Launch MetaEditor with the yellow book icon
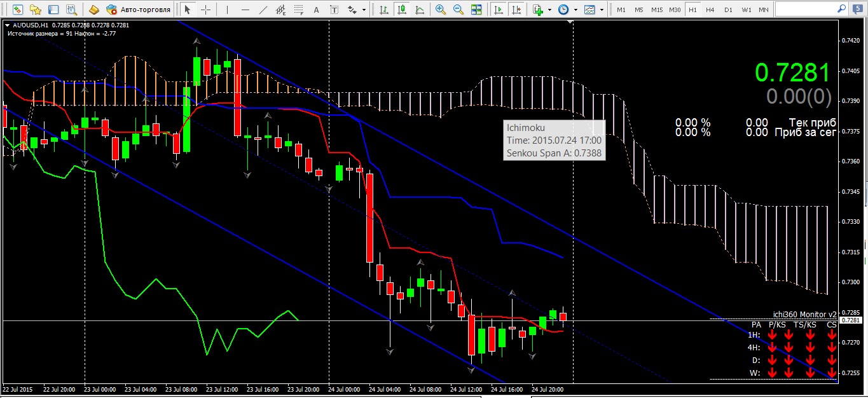The width and height of the screenshot is (868, 398). pos(94,10)
